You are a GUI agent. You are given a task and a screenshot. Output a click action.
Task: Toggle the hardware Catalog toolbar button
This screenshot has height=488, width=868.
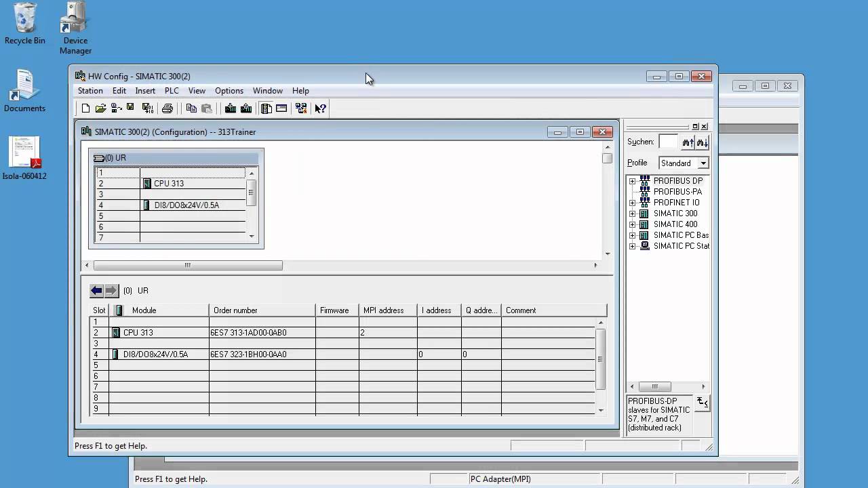[267, 108]
